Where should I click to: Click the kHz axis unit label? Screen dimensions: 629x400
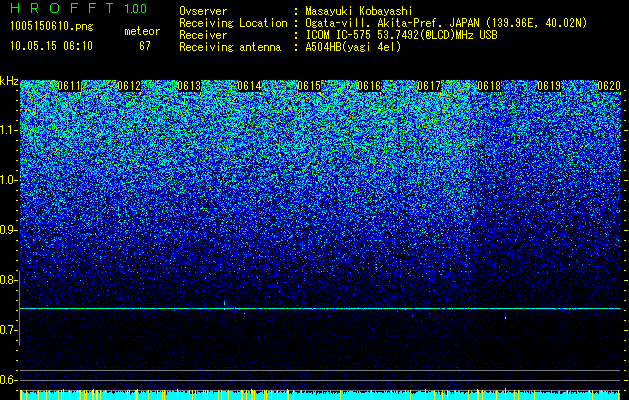pos(9,81)
